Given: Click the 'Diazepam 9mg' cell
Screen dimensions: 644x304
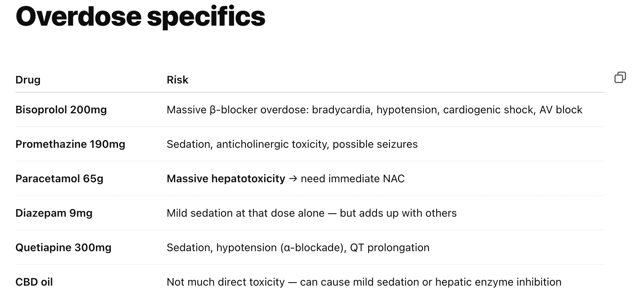Looking at the screenshot, I should point(54,213).
